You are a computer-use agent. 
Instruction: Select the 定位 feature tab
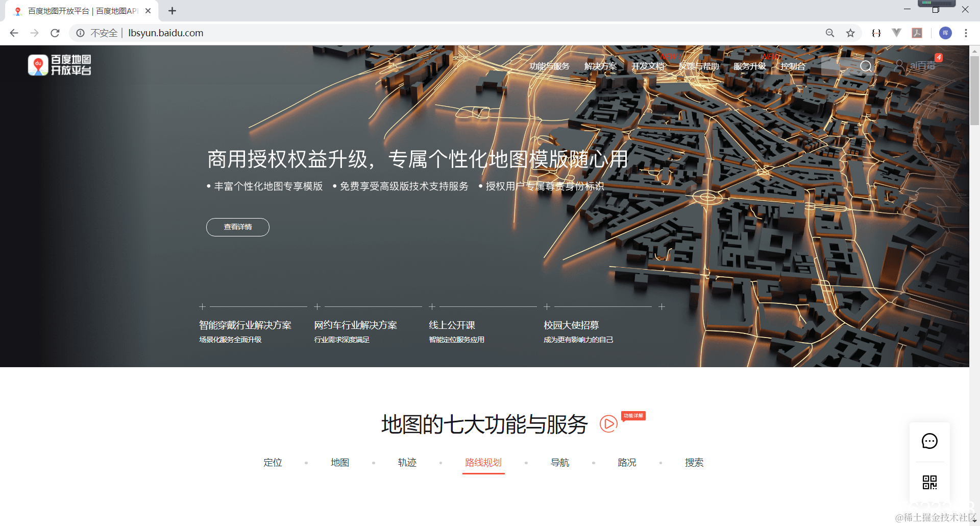coord(273,463)
